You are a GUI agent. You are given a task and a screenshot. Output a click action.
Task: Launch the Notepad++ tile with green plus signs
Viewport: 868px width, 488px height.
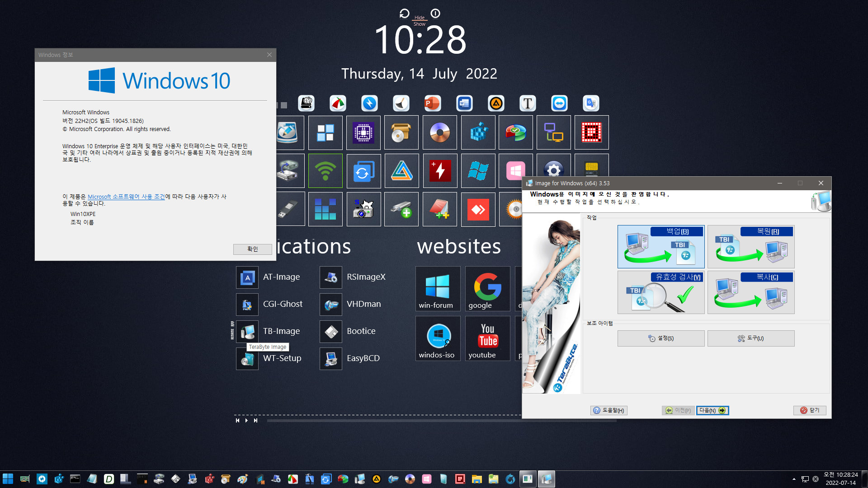pyautogui.click(x=440, y=209)
